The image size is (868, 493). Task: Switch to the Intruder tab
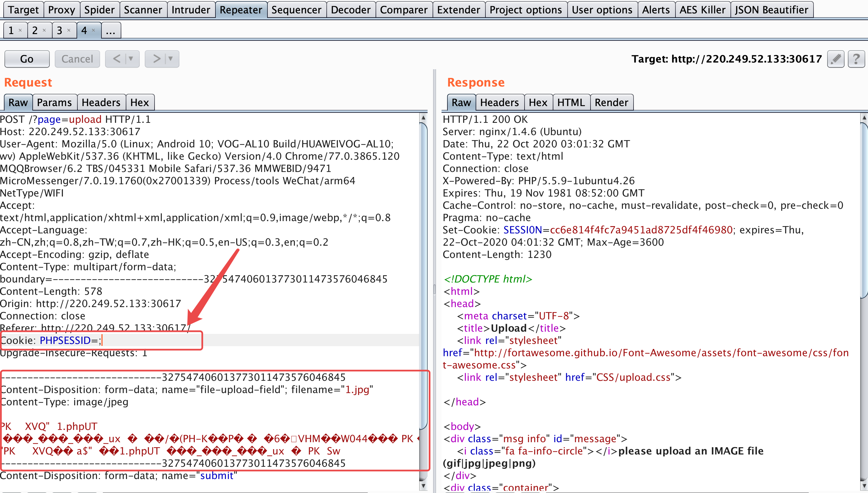point(191,10)
